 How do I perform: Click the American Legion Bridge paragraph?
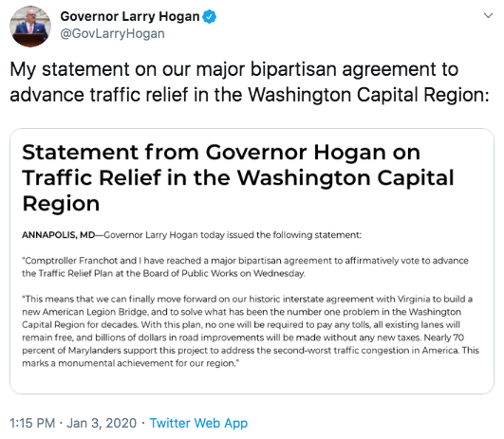(251, 331)
